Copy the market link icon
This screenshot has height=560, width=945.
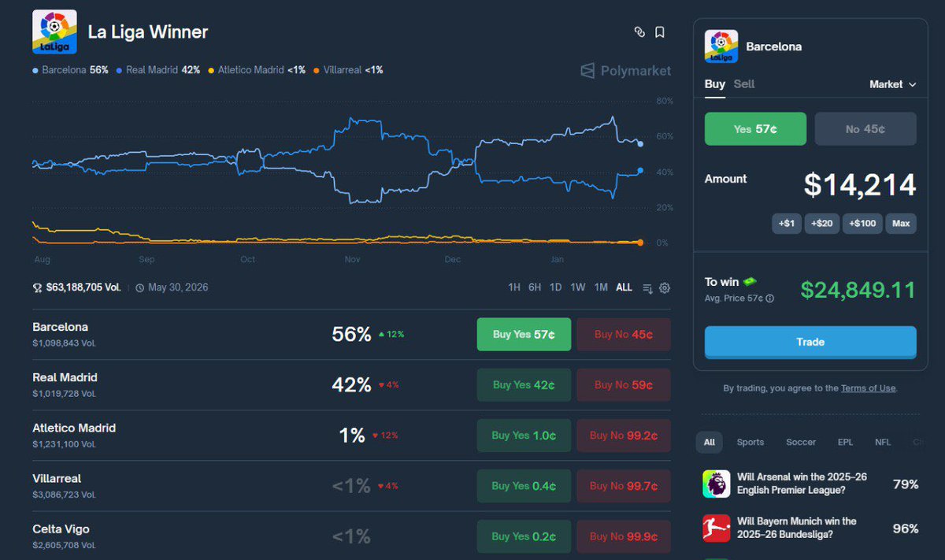coord(639,32)
